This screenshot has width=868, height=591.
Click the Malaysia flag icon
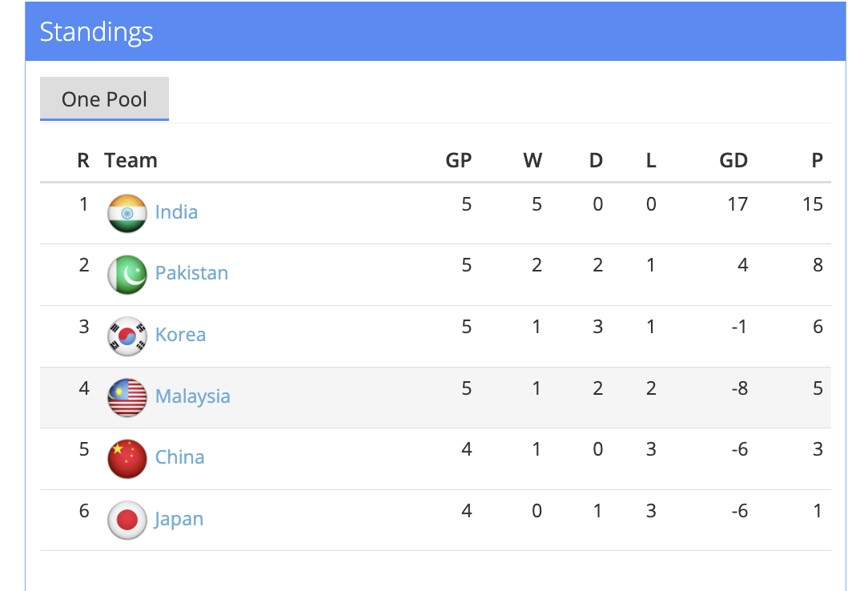point(127,398)
